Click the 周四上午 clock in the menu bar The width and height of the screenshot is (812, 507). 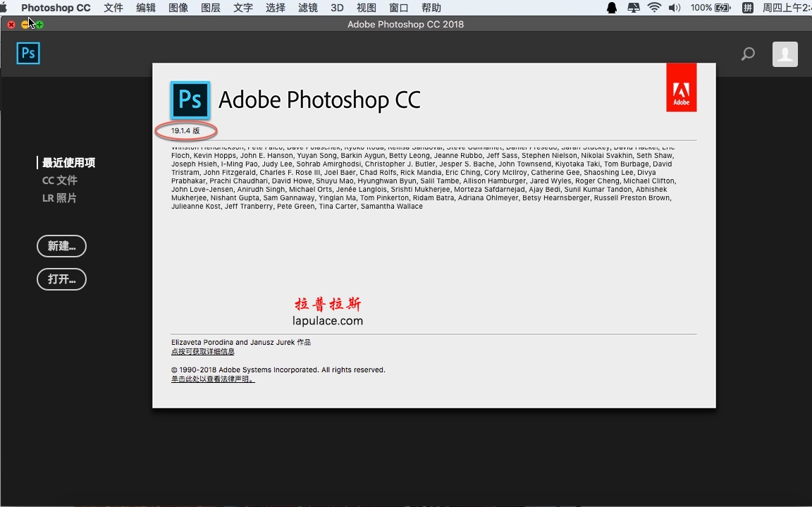click(787, 8)
